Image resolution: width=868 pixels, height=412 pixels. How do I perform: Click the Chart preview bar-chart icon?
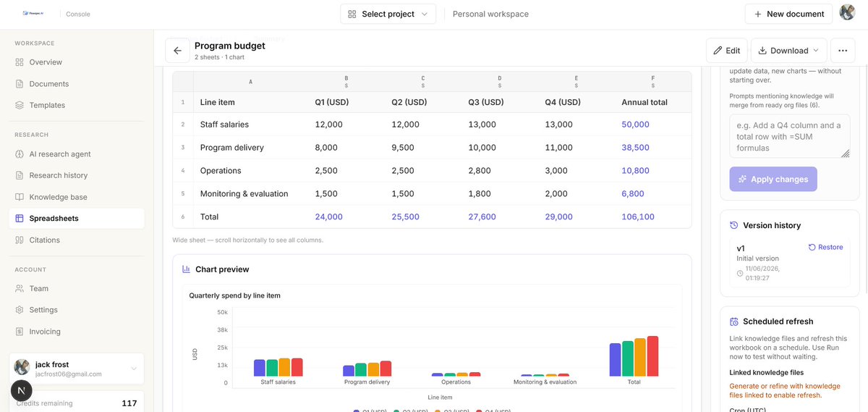point(186,269)
